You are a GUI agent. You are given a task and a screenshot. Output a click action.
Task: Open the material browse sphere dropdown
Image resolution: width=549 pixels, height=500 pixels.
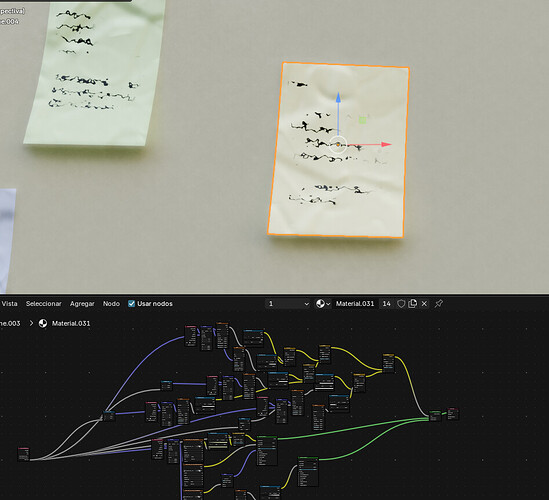(x=323, y=304)
